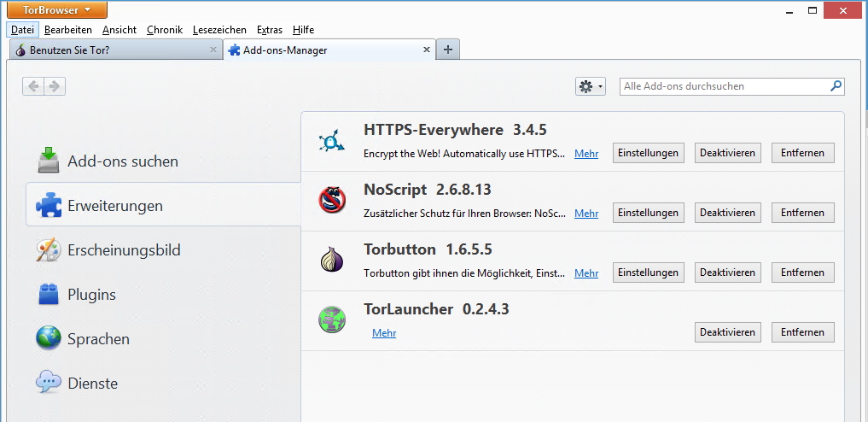Click Deaktivieren for Torbutton
Image resolution: width=868 pixels, height=422 pixels.
pos(728,273)
